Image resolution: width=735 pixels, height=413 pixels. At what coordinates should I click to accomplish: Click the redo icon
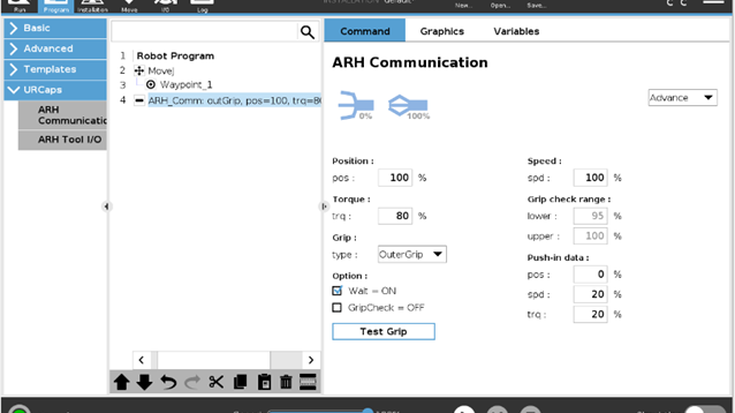click(192, 382)
